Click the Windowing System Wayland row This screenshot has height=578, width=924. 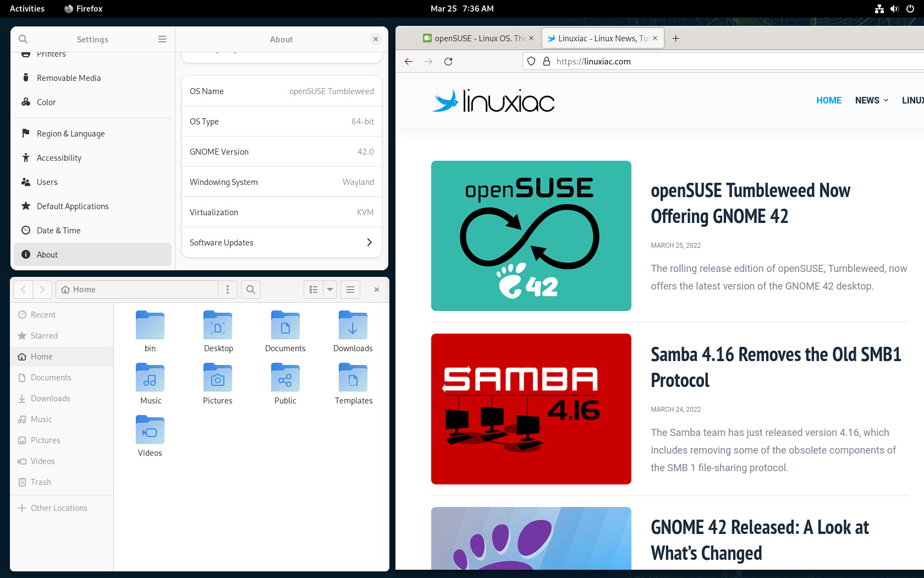(282, 182)
